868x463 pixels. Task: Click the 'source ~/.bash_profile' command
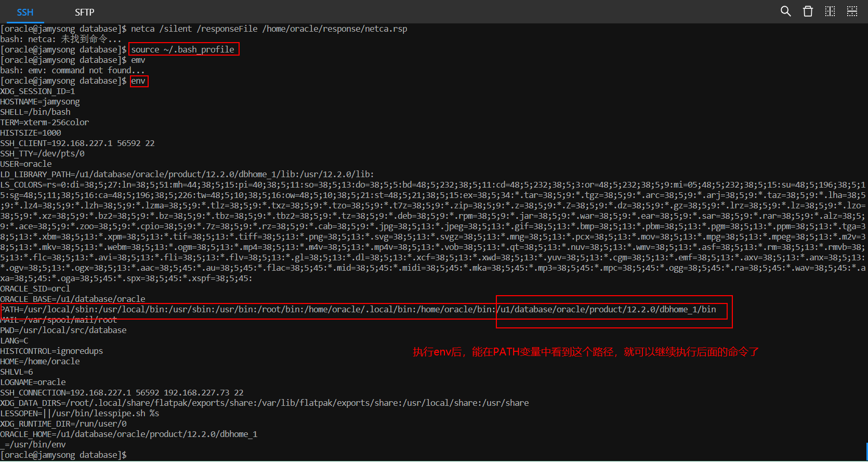182,50
